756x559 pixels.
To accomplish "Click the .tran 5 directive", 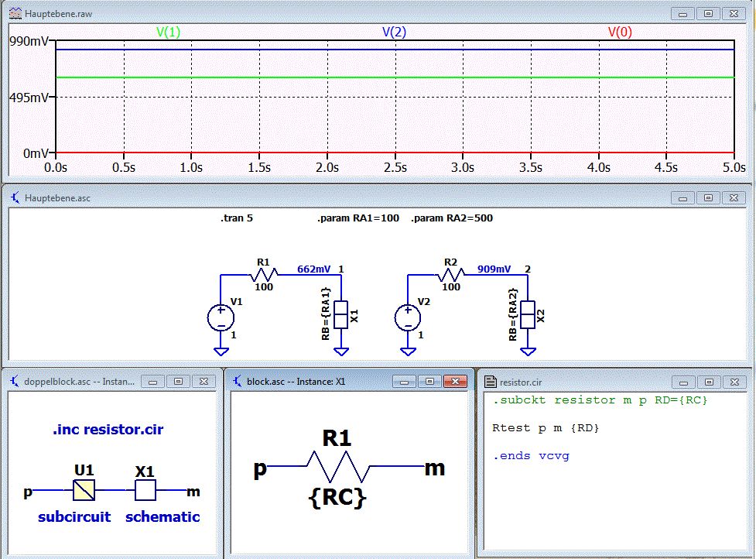I will pyautogui.click(x=237, y=218).
